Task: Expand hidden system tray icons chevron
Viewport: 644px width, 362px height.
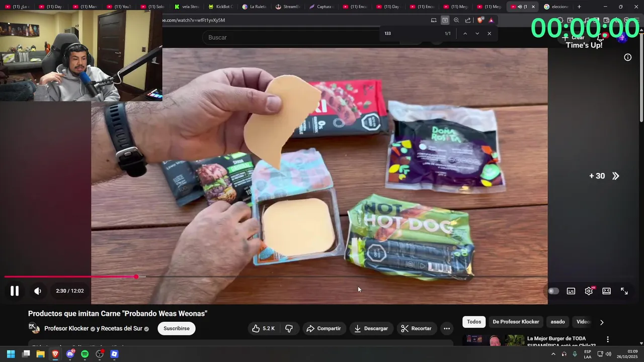Action: [x=553, y=354]
